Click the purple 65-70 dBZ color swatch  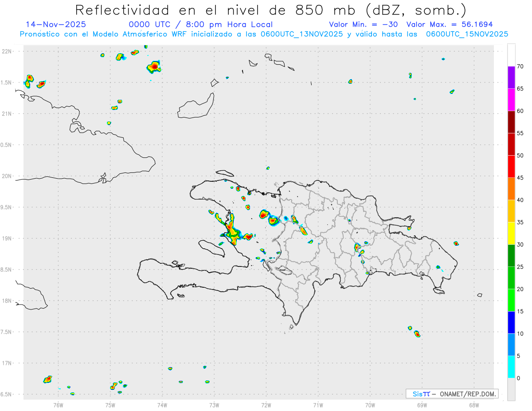tap(511, 78)
